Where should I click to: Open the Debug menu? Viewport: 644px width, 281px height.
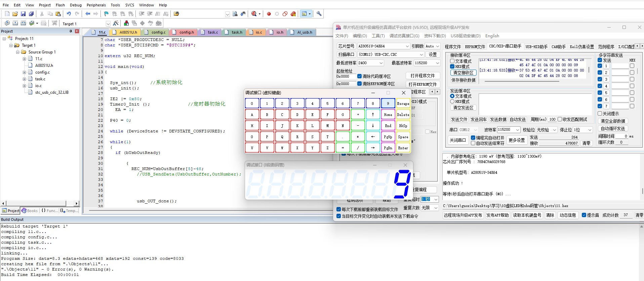tap(76, 5)
